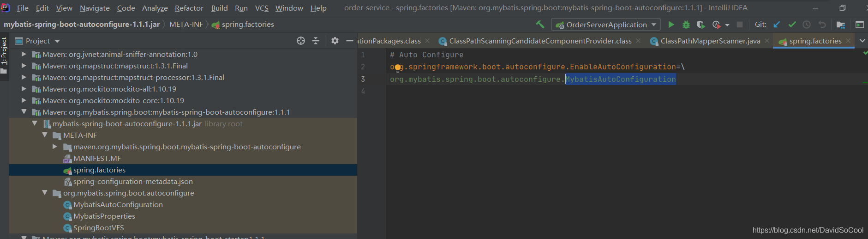
Task: Open the Refactor menu
Action: tap(189, 8)
